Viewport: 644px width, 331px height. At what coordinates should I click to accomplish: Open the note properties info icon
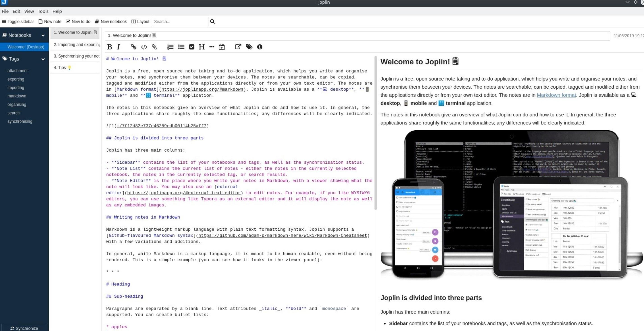[260, 47]
